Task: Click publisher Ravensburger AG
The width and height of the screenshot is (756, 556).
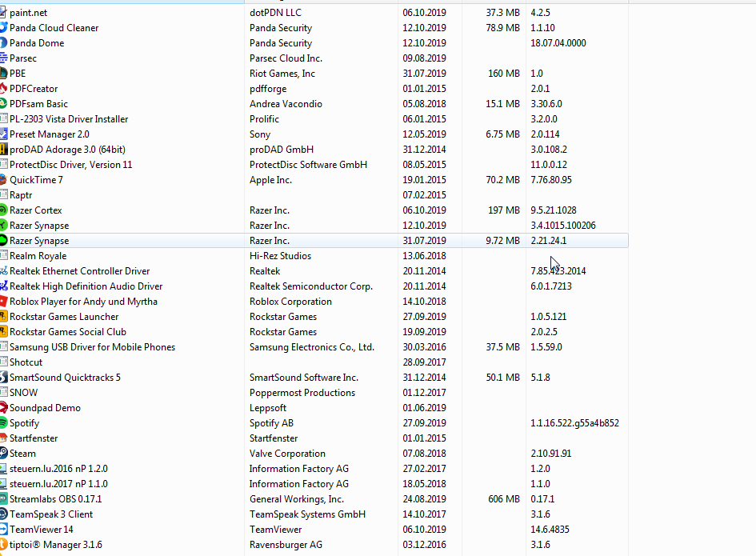Action: 286,545
